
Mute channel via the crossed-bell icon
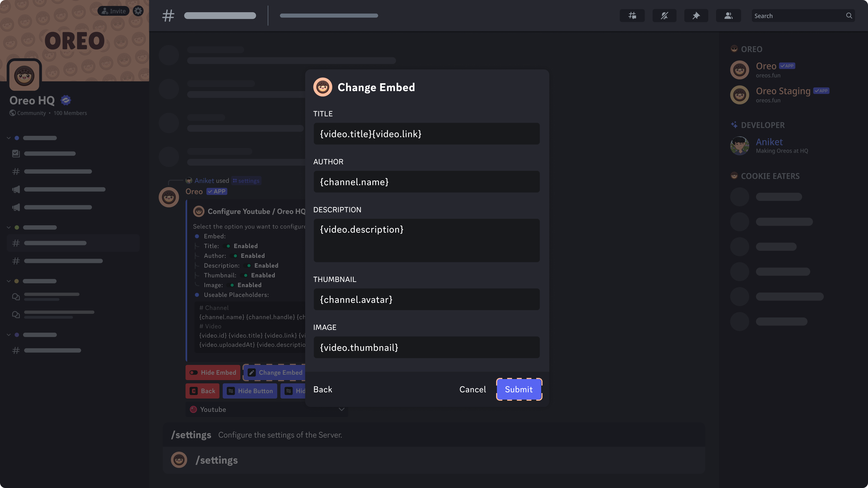click(x=664, y=15)
